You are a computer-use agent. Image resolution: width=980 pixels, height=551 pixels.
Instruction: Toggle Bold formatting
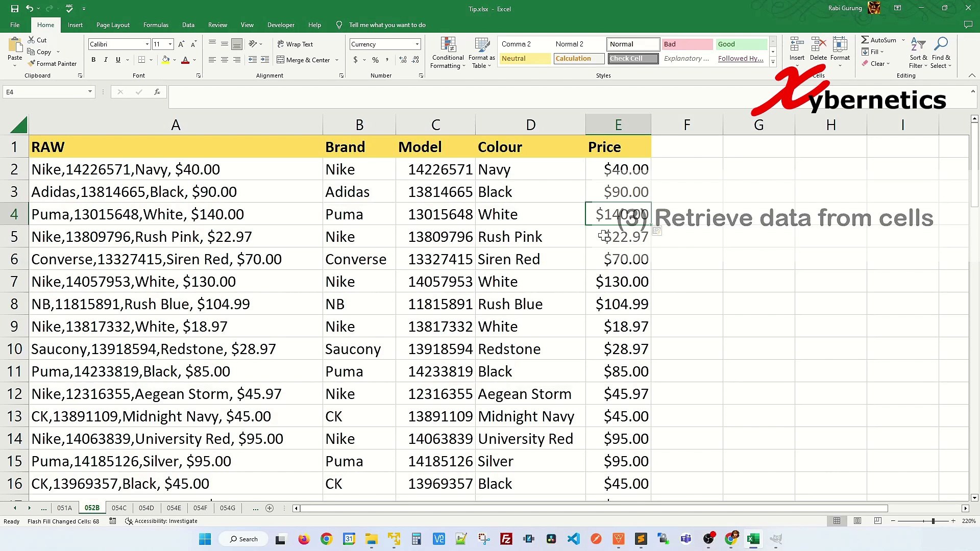point(93,60)
